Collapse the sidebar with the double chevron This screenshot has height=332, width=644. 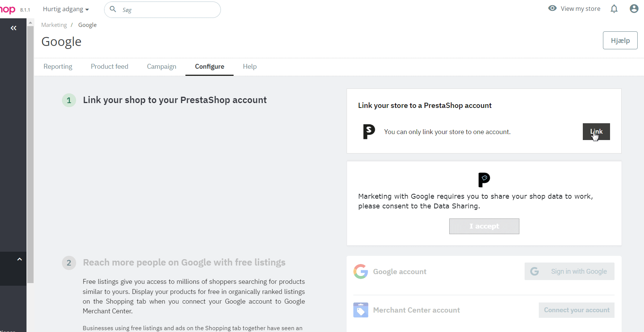tap(13, 28)
